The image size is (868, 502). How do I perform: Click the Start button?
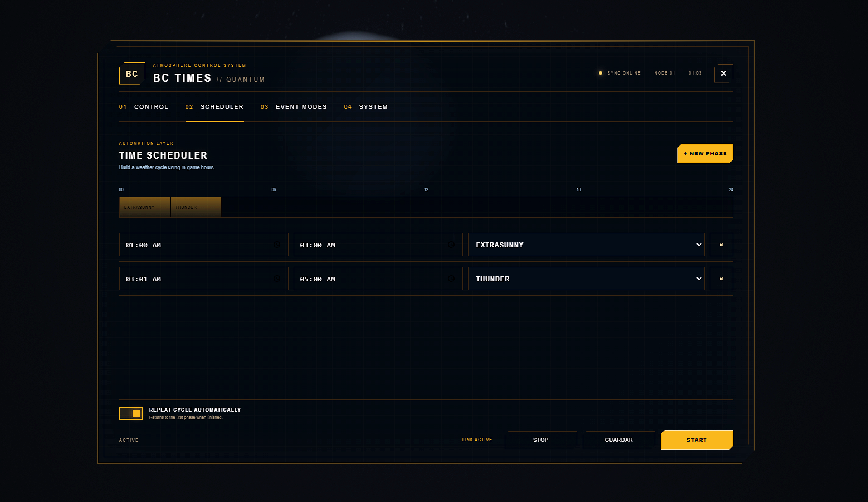pos(697,440)
